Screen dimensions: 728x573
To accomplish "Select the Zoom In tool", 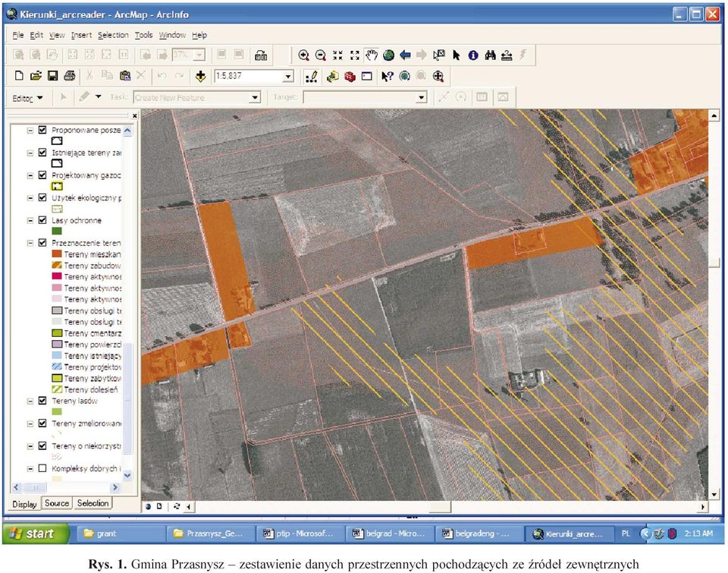I will pos(303,55).
